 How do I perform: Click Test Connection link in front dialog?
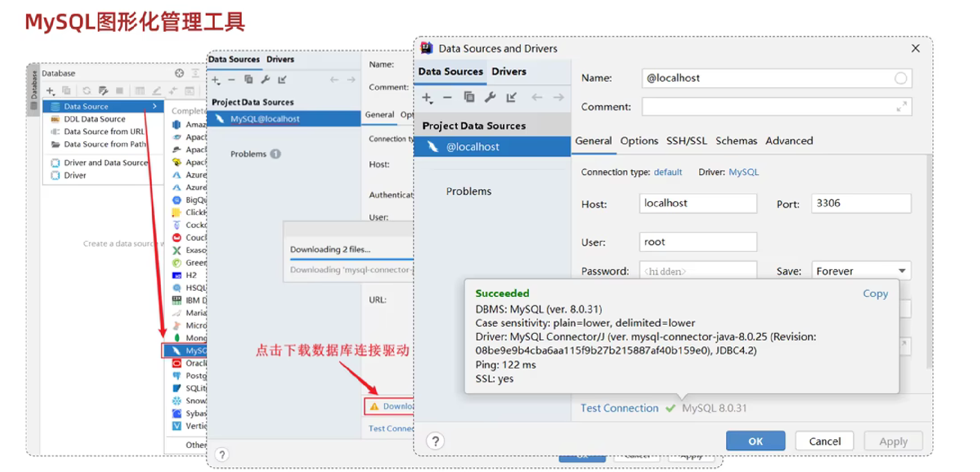pos(619,408)
